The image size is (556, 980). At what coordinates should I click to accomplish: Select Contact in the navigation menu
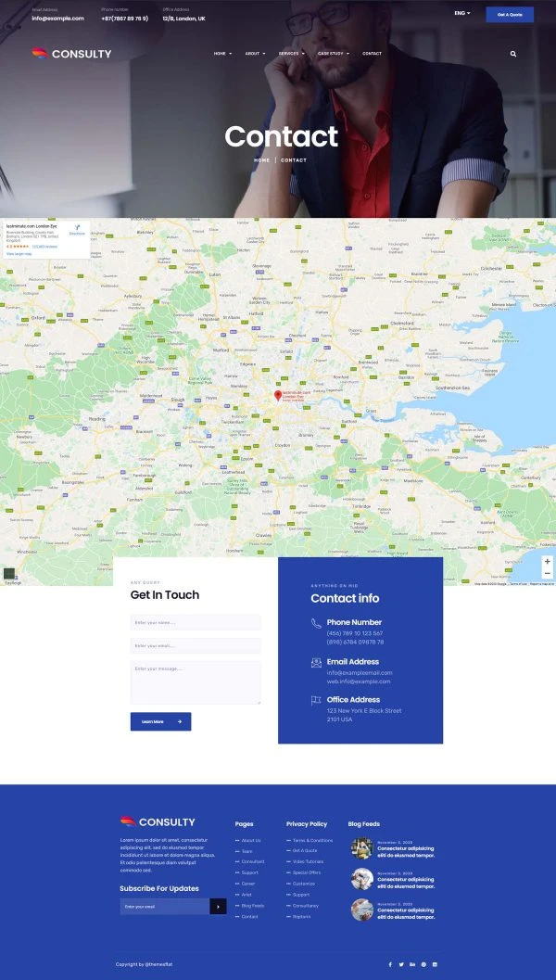click(x=372, y=54)
